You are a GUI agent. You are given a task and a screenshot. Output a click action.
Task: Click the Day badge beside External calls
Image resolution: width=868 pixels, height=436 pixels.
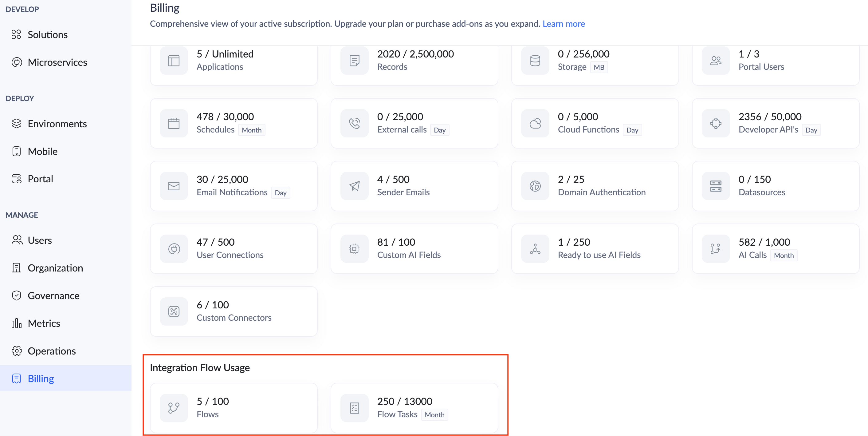click(439, 130)
